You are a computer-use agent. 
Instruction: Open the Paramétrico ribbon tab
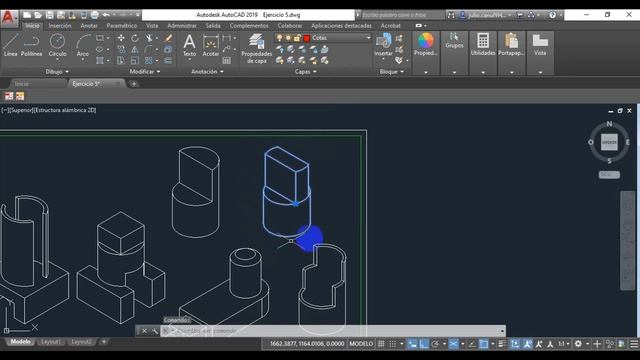(x=122, y=26)
